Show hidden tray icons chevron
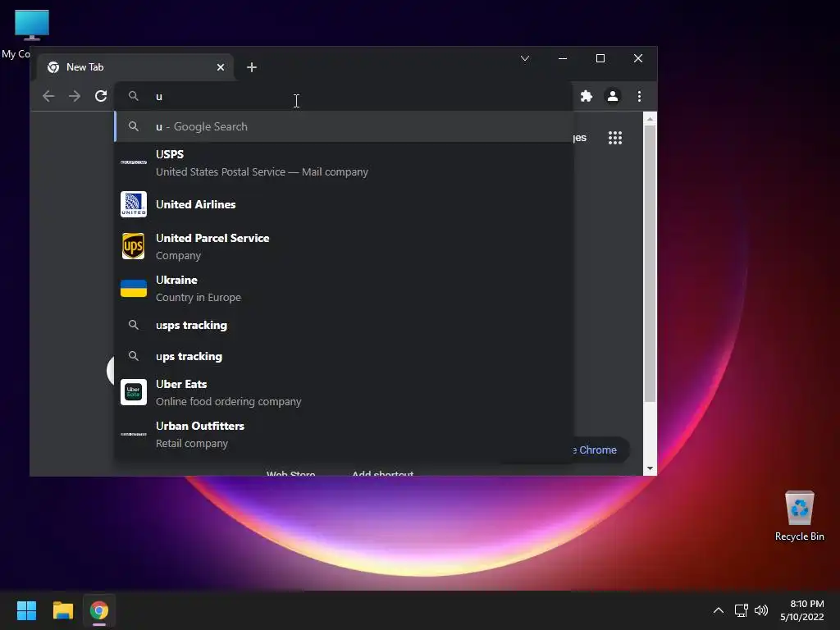This screenshot has width=840, height=630. tap(719, 610)
